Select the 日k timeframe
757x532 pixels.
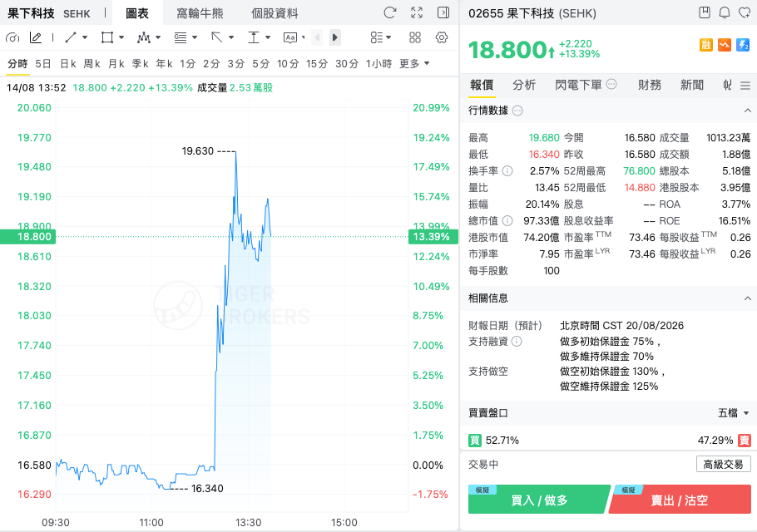tap(68, 64)
